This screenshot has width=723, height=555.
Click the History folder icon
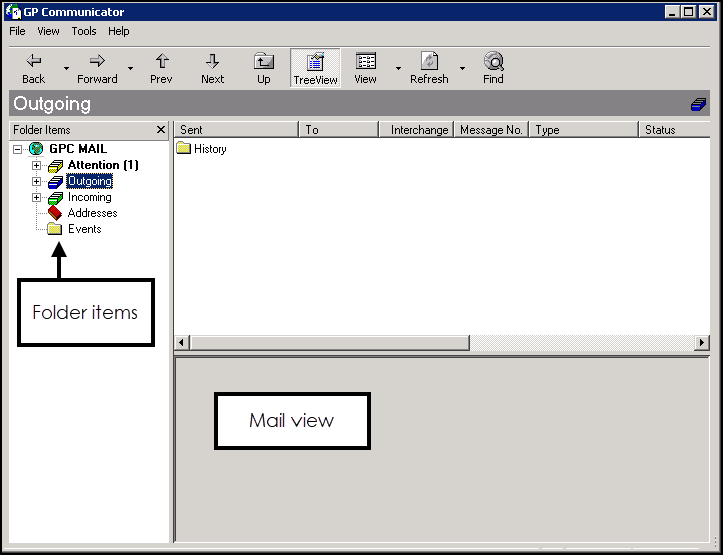(184, 148)
